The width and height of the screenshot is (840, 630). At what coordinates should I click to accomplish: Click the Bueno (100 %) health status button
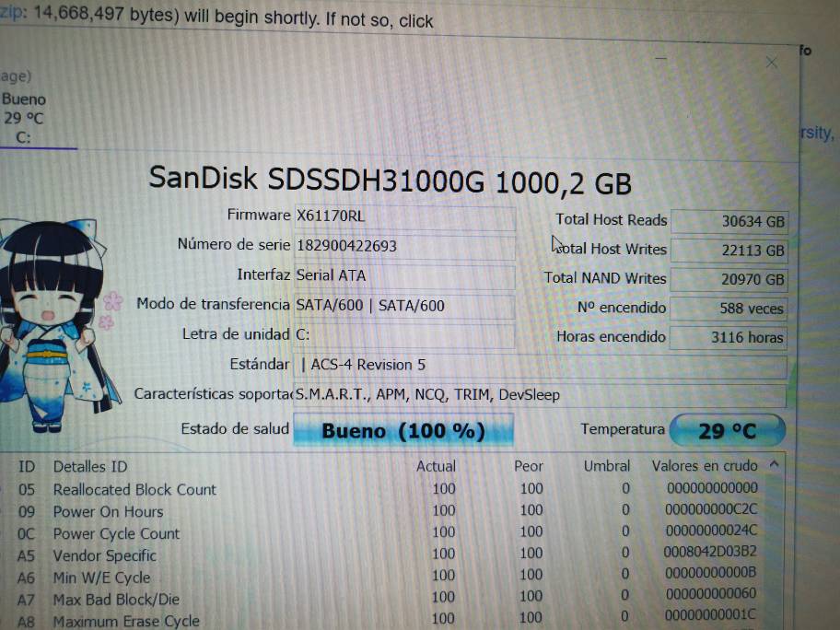click(402, 430)
